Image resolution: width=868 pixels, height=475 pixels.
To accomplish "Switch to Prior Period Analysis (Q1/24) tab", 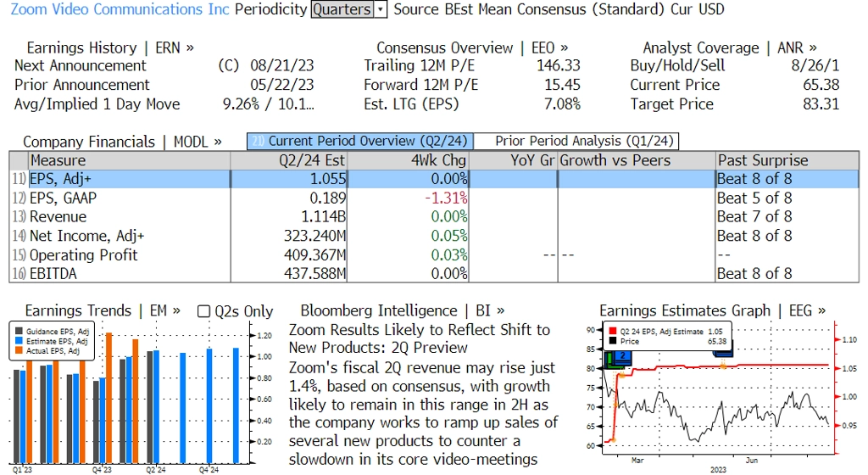I will click(x=576, y=141).
